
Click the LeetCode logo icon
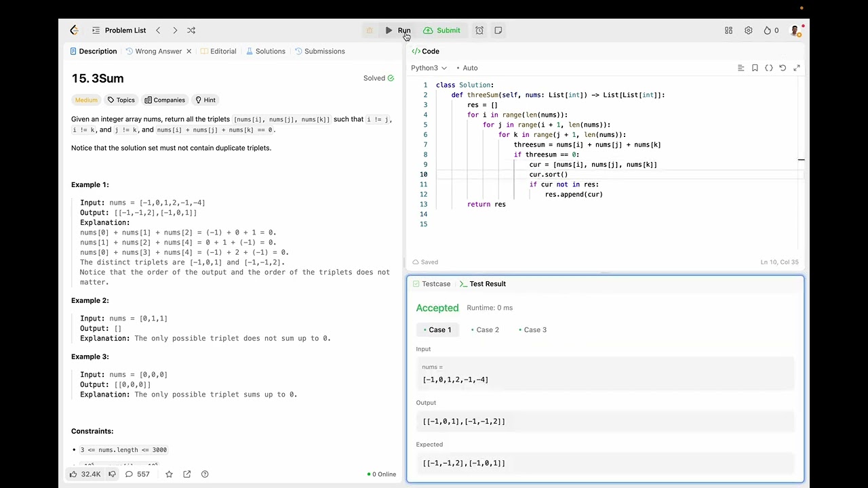pyautogui.click(x=74, y=30)
